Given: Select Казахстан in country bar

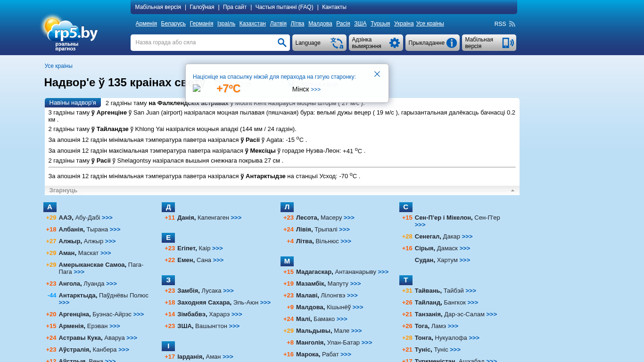Looking at the screenshot, I should (253, 24).
